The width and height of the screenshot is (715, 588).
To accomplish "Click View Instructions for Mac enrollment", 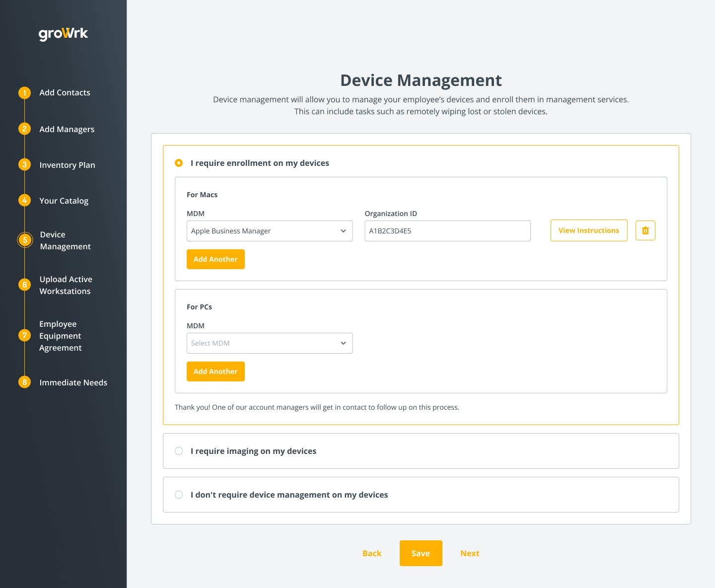I will point(589,230).
